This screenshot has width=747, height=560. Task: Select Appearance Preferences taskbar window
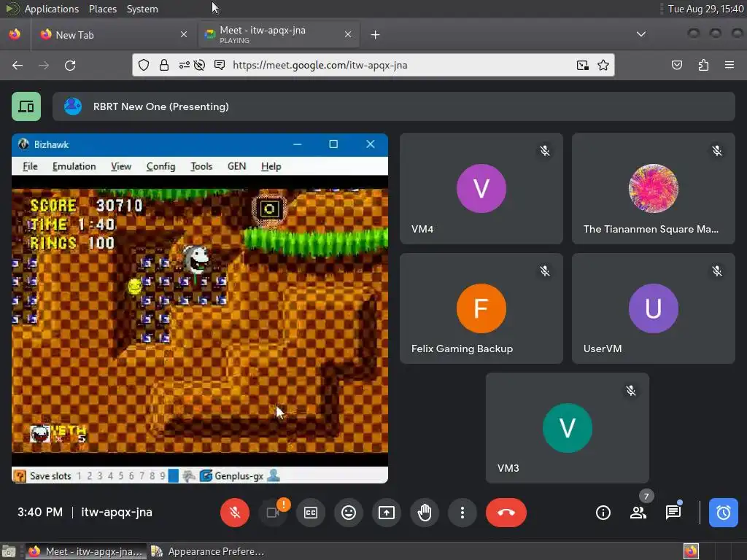point(208,551)
